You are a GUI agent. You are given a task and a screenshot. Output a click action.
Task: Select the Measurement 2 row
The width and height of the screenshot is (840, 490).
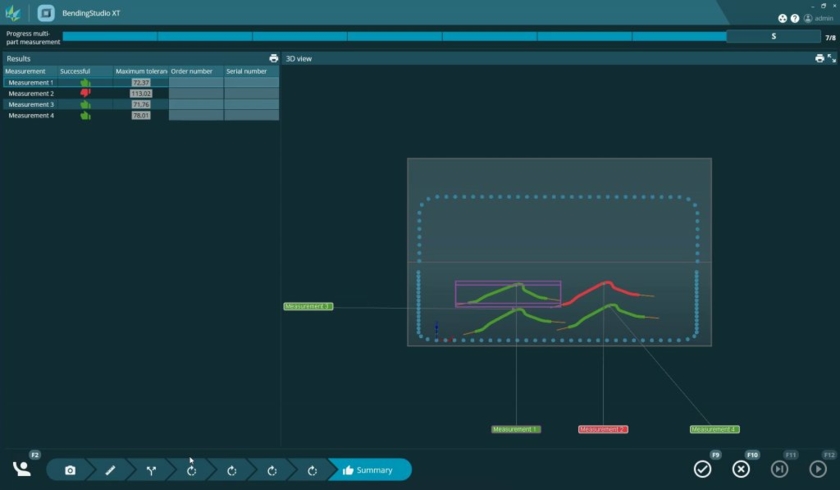(x=141, y=93)
